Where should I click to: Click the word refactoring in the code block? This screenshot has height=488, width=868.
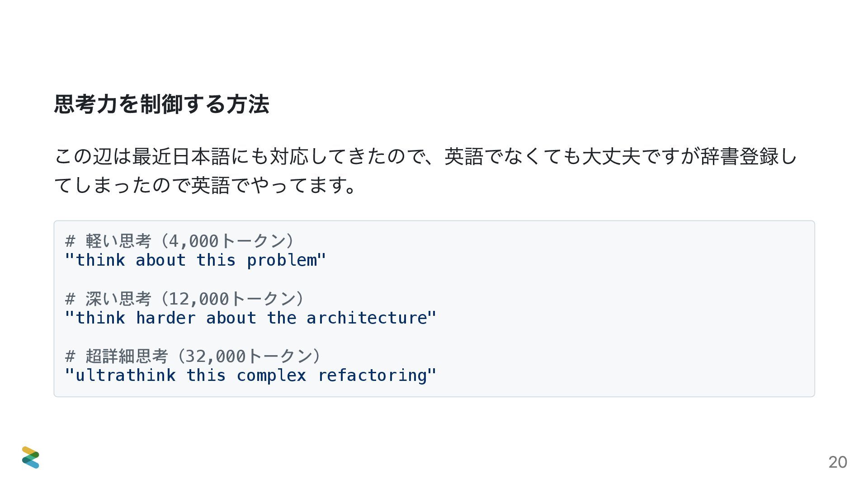(x=372, y=376)
